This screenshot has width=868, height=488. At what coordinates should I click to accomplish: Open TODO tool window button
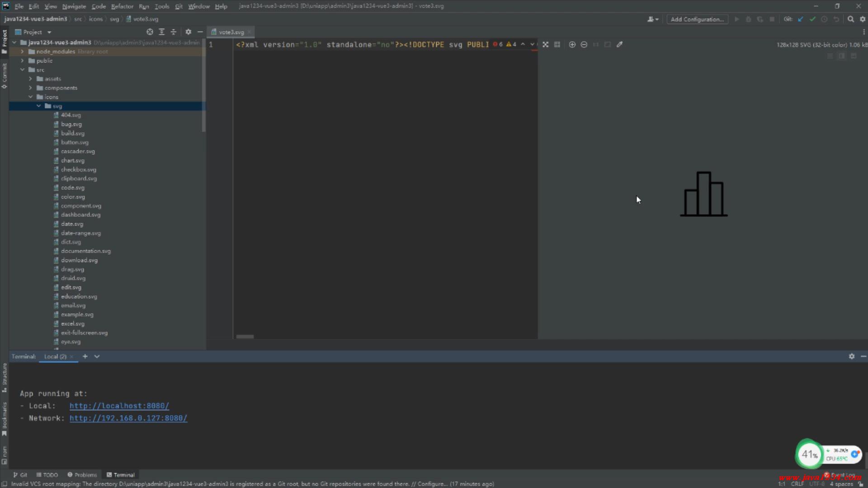[x=47, y=475]
